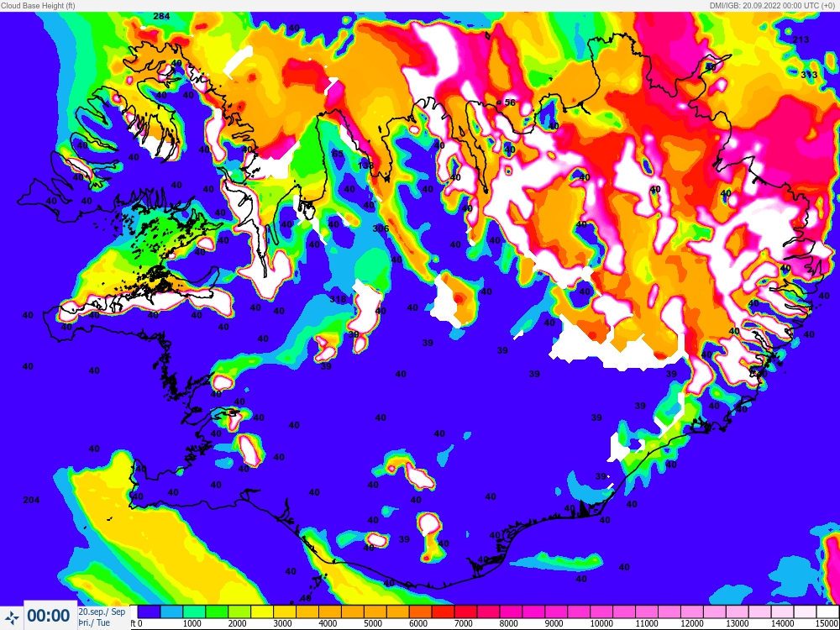Click the '10000' legend tick label

pyautogui.click(x=601, y=623)
